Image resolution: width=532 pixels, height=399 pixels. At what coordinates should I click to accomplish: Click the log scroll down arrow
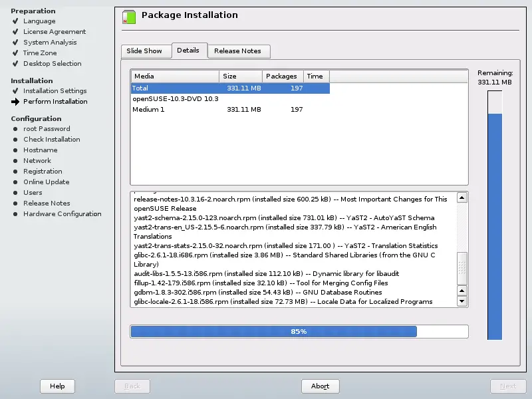[462, 301]
